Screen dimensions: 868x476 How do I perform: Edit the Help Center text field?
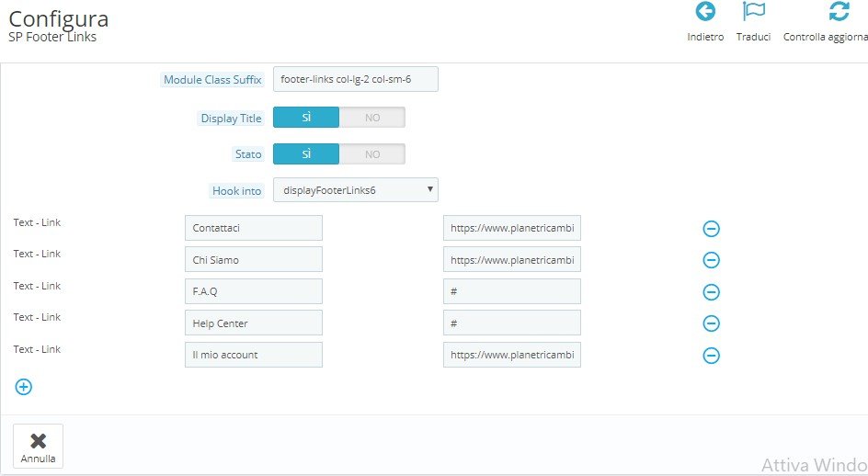pos(254,323)
